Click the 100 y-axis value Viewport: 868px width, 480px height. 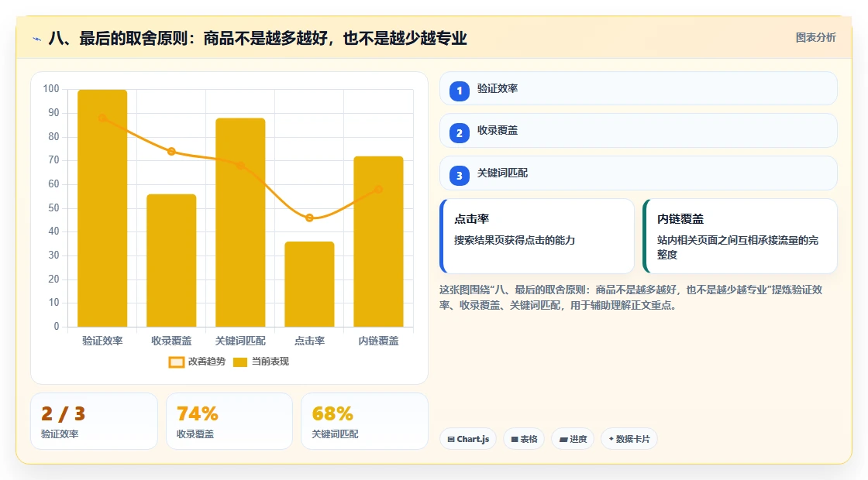pyautogui.click(x=51, y=89)
